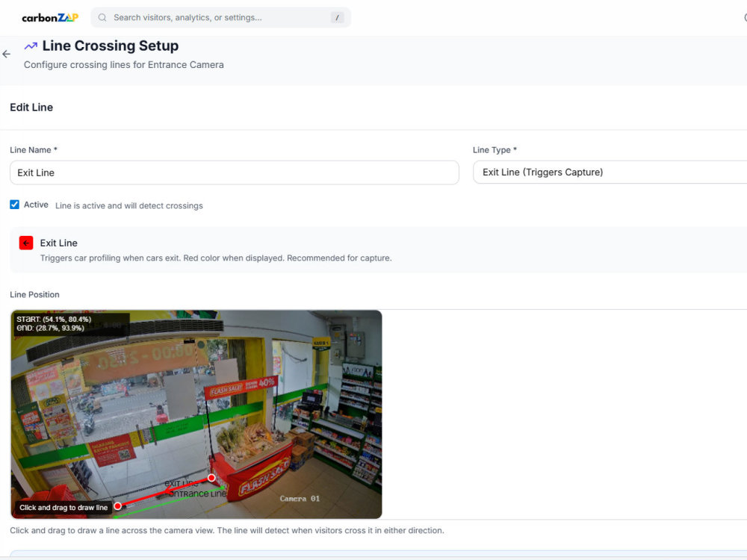Click the line end point handle
Image resolution: width=747 pixels, height=560 pixels.
click(118, 505)
